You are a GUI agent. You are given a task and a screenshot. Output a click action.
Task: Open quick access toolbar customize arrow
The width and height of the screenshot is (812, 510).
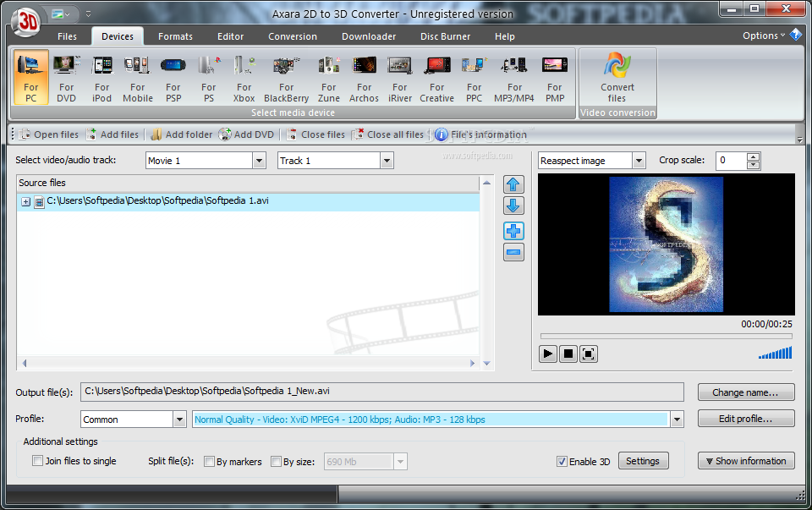pos(88,14)
